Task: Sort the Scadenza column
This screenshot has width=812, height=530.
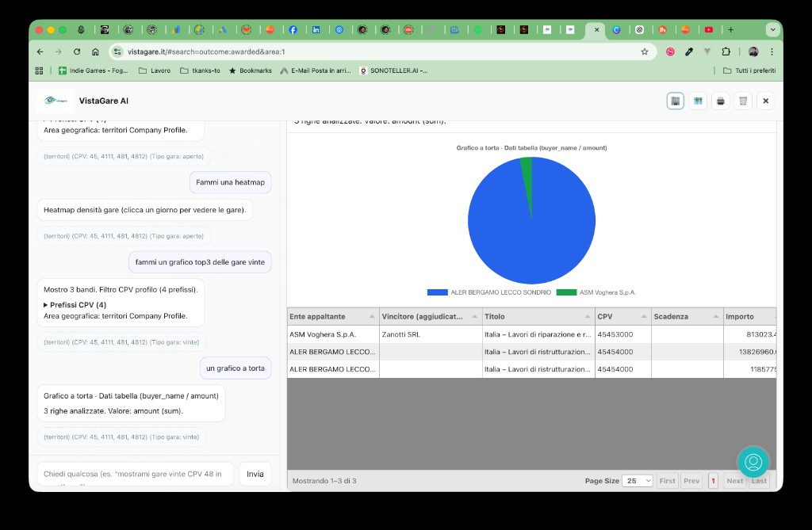Action: coord(687,317)
